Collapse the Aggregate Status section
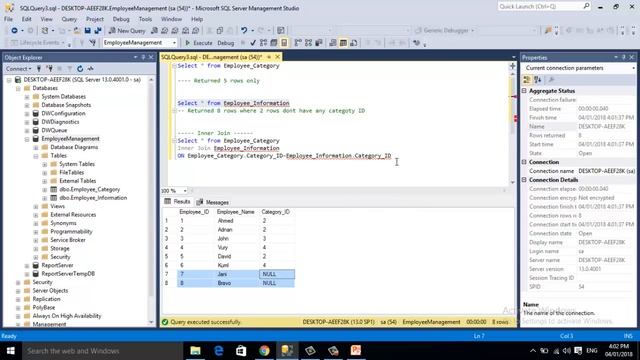This screenshot has height=360, width=640. (x=524, y=91)
